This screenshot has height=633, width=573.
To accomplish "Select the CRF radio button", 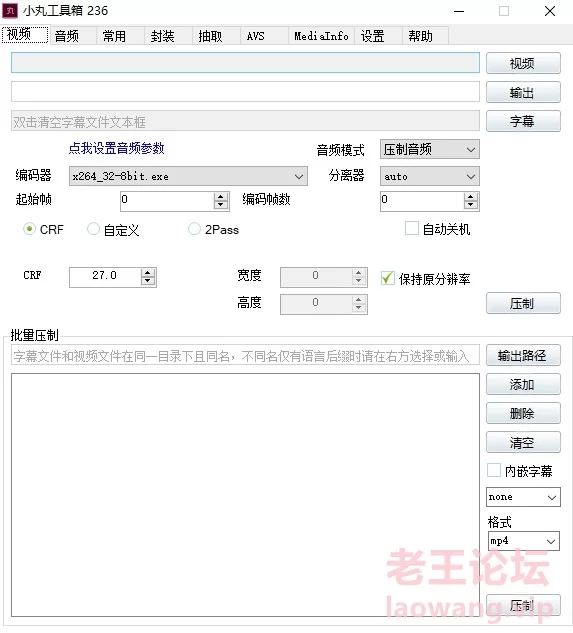I will pyautogui.click(x=29, y=229).
